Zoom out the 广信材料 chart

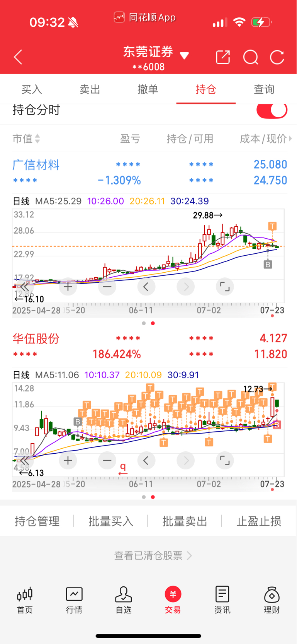click(107, 287)
